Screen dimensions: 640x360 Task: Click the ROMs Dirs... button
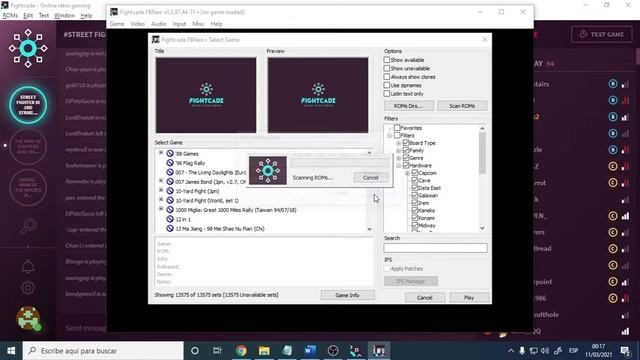408,106
